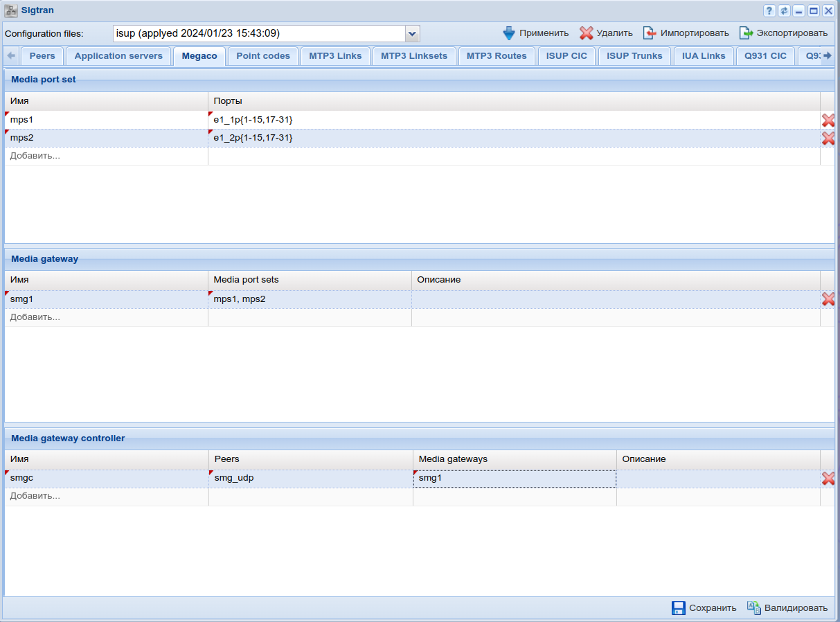
Task: Click the Сохранить floppy disk icon
Action: click(679, 608)
